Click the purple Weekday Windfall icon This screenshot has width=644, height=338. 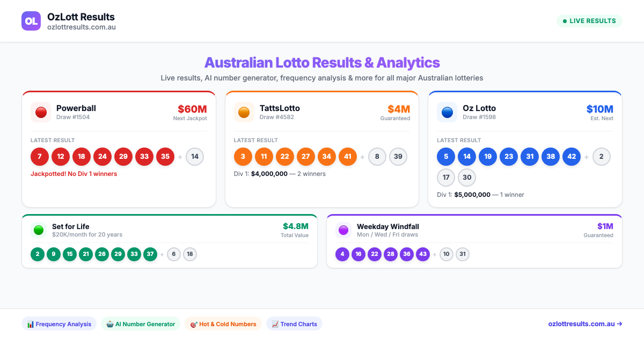(x=343, y=230)
